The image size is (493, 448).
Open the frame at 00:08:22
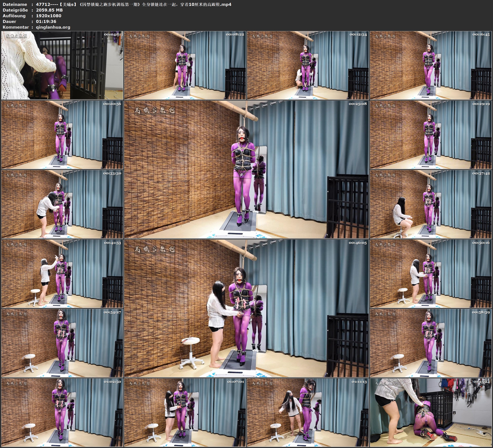[x=185, y=65]
